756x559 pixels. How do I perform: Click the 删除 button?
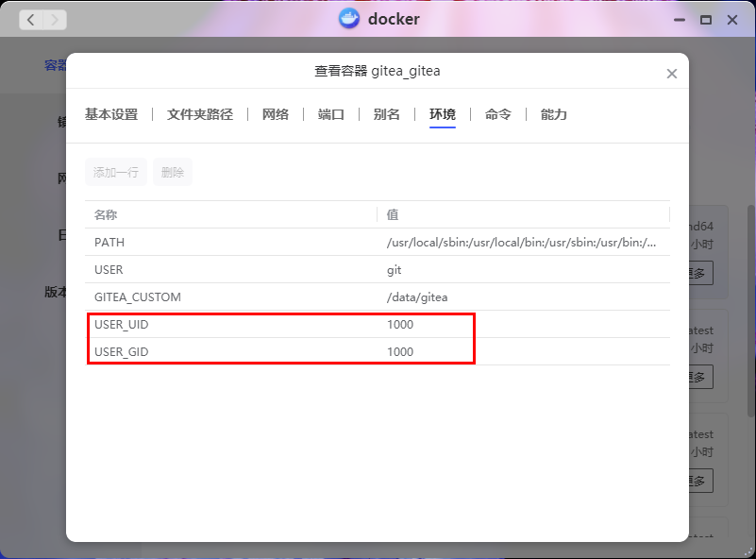(x=173, y=172)
